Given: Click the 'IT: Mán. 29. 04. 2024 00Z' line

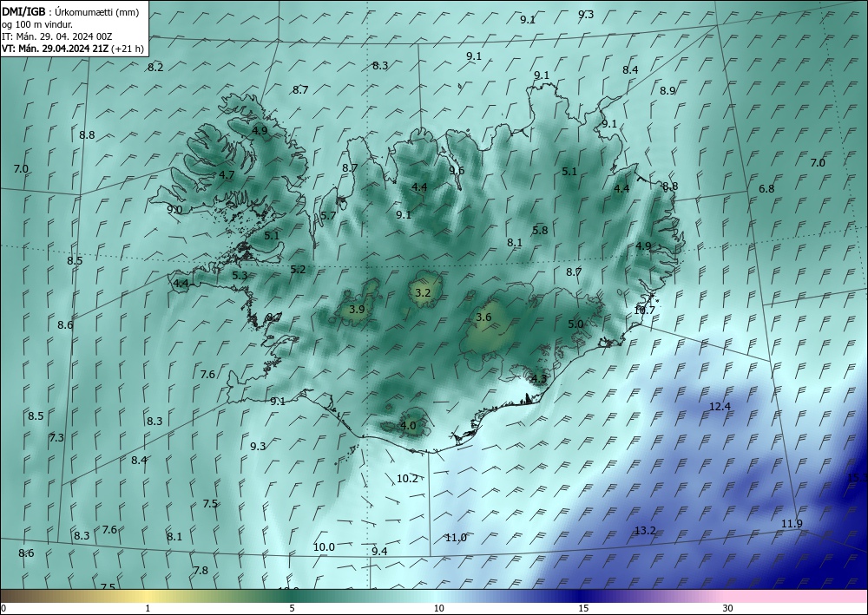Looking at the screenshot, I should coord(57,36).
